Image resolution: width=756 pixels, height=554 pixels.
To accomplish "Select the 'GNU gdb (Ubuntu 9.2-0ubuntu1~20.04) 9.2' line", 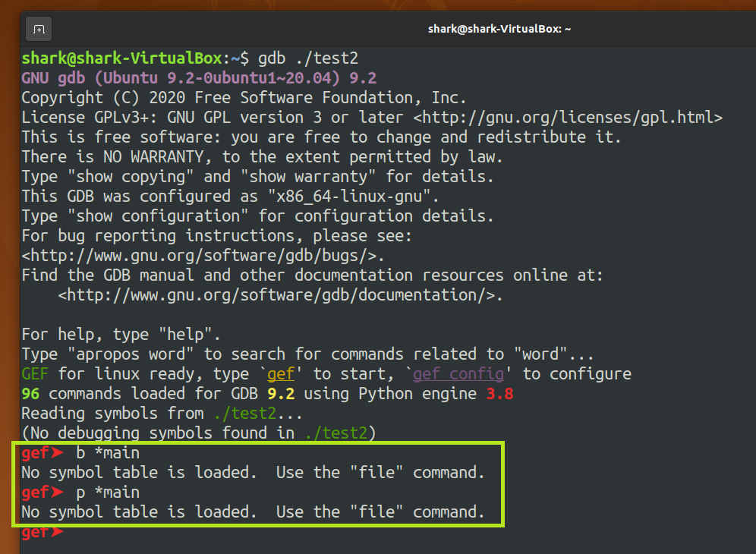I will pos(199,78).
